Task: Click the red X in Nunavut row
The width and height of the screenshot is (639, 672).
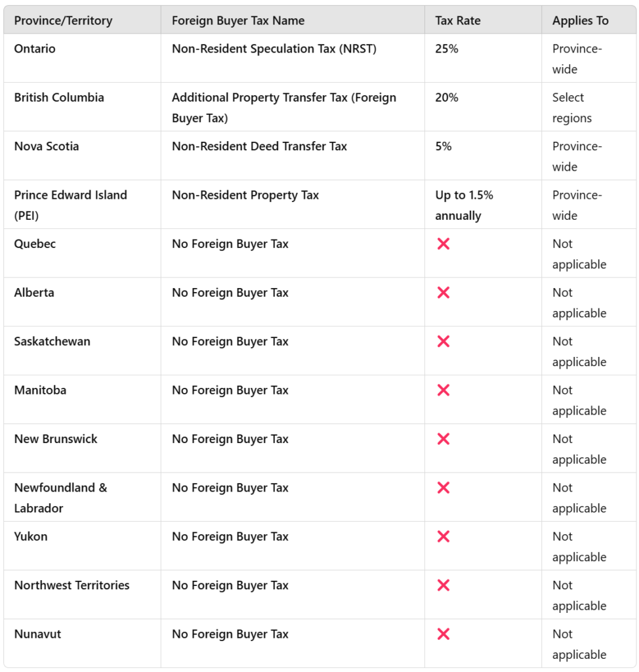Action: (443, 634)
